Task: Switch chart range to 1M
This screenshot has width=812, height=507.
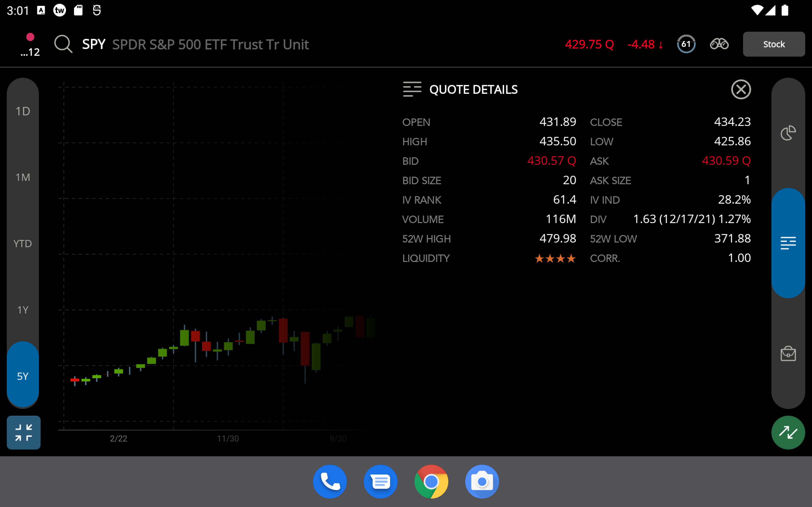Action: [23, 177]
